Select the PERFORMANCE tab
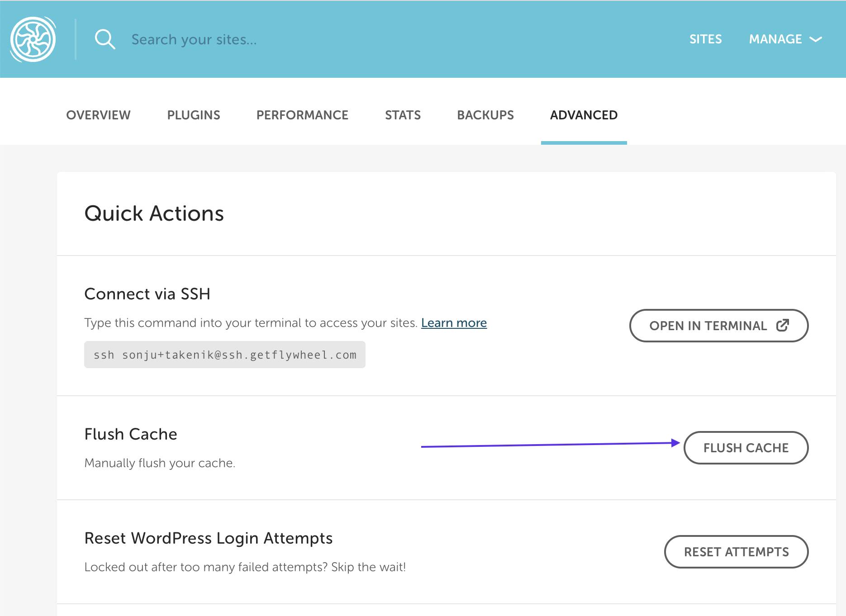846x616 pixels. (302, 115)
